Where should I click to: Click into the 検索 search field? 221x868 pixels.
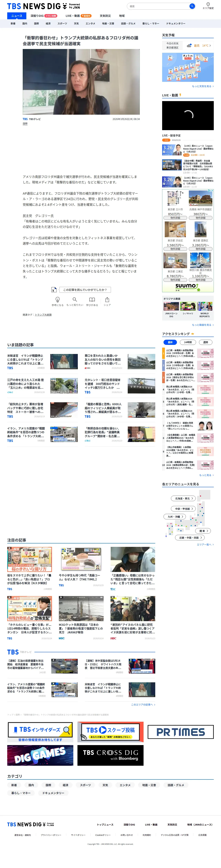click(158, 6)
